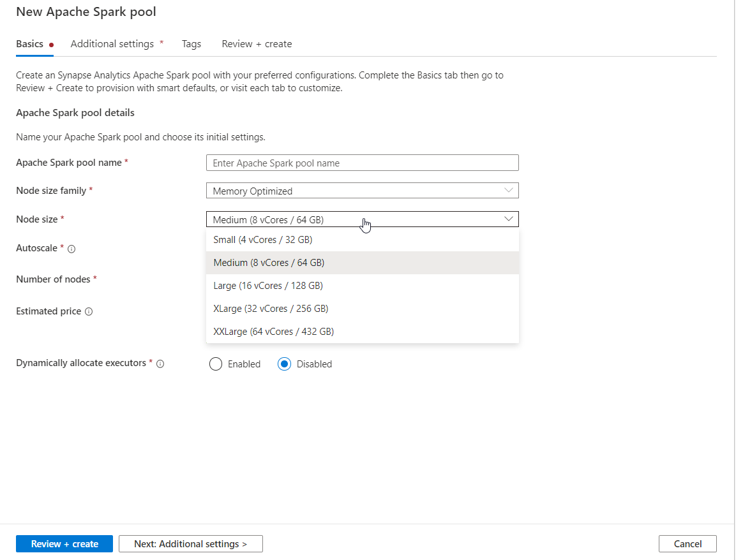
Task: Click the info icon beside Dynamically allocate executors
Action: click(160, 364)
